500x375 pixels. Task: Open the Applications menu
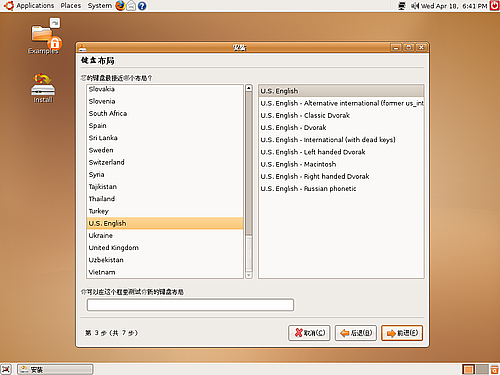(x=35, y=6)
